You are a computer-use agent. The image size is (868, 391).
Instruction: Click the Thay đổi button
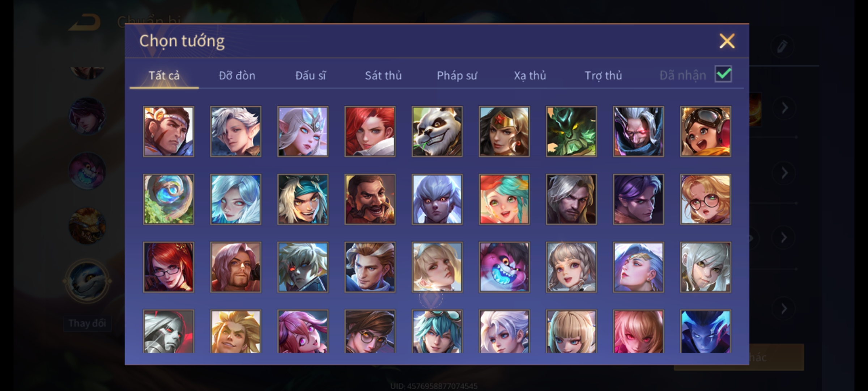(87, 323)
